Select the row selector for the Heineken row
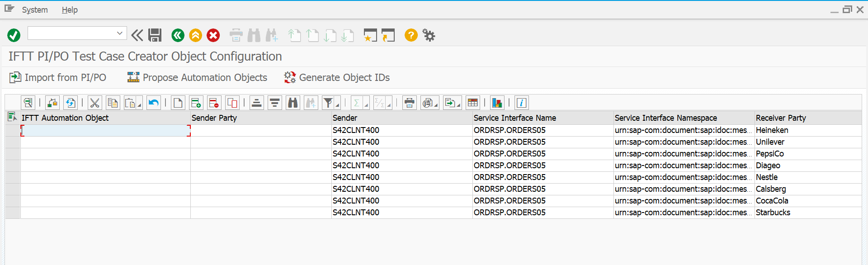The image size is (868, 265). [x=13, y=130]
